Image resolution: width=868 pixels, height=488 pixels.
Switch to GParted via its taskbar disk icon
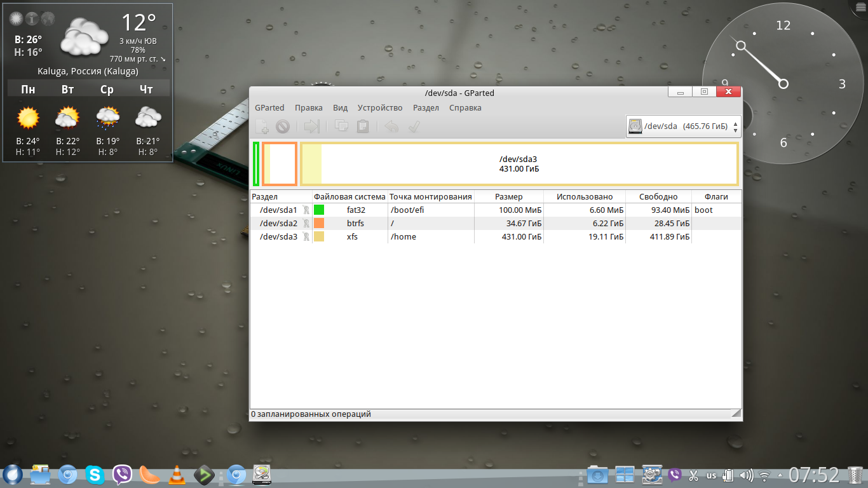point(262,474)
